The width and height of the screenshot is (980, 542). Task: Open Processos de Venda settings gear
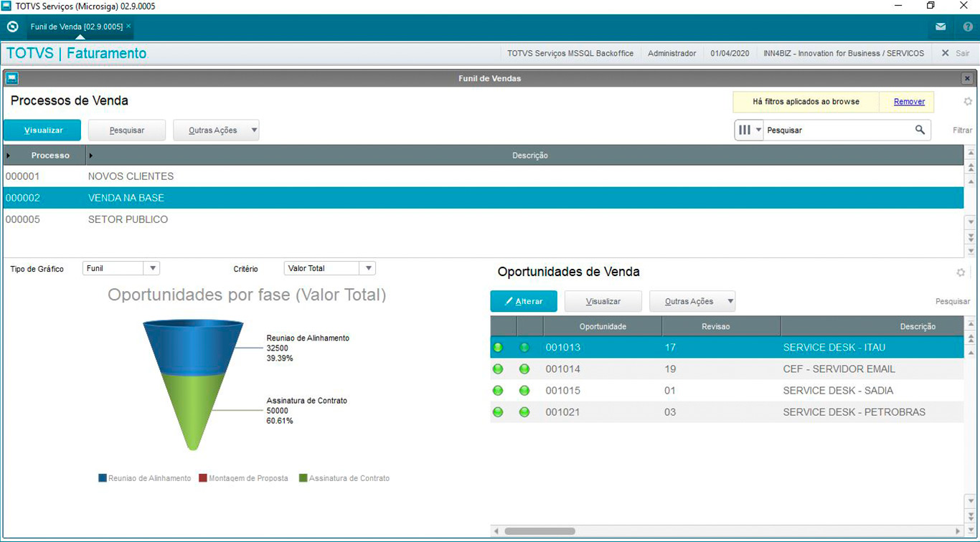click(968, 102)
